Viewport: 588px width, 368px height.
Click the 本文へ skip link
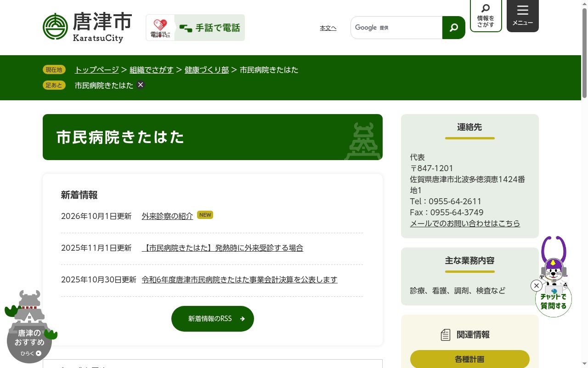(x=328, y=28)
